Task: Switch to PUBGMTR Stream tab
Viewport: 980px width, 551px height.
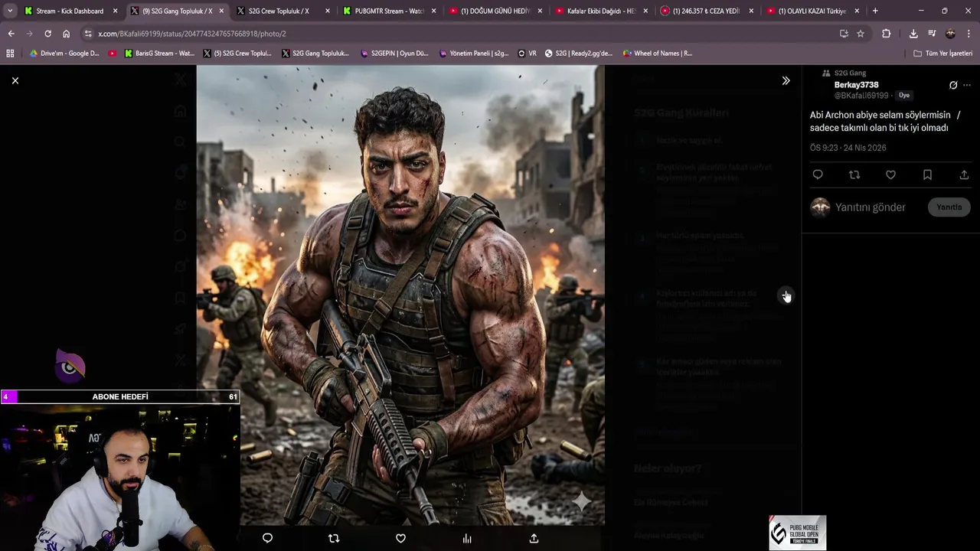Action: point(389,11)
